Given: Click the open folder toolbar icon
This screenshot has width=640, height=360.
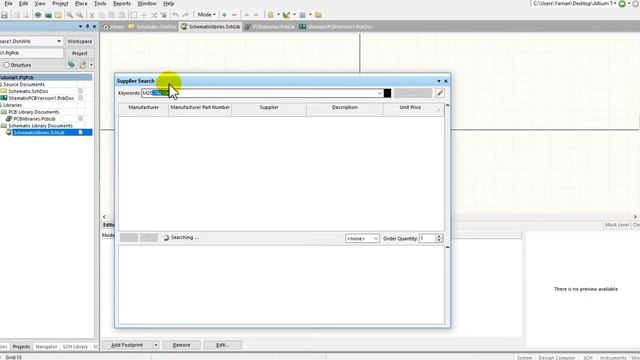Looking at the screenshot, I should 58,15.
